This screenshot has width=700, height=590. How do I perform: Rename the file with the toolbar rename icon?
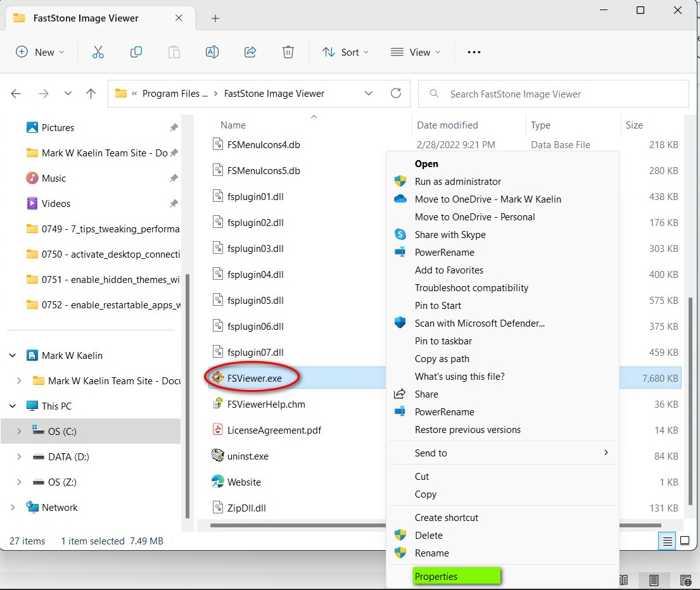coord(212,52)
